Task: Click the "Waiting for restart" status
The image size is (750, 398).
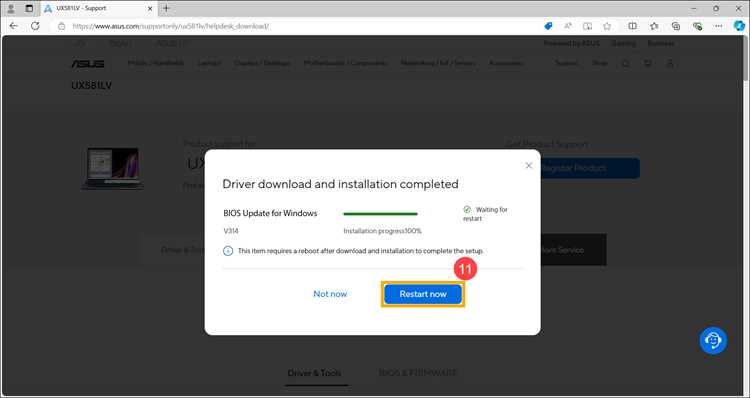Action: tap(485, 214)
